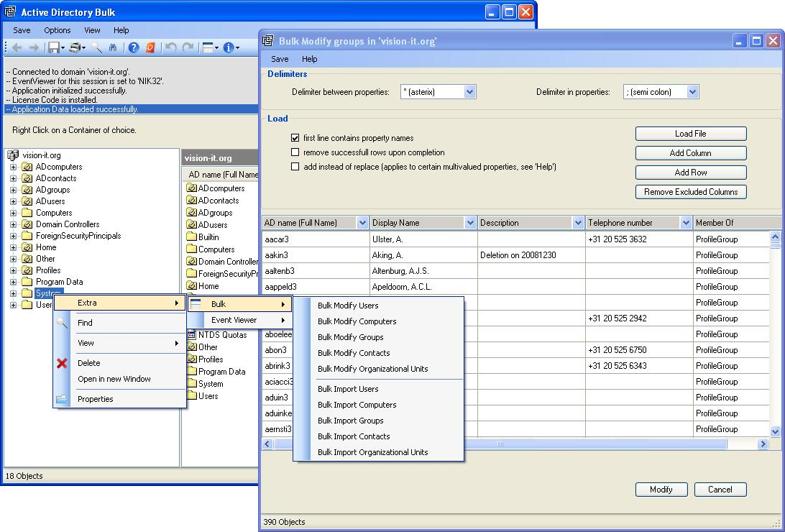Screen dimensions: 785x532
Task: Enable 'remove successfull rows upon completion' checkbox
Action: click(295, 152)
